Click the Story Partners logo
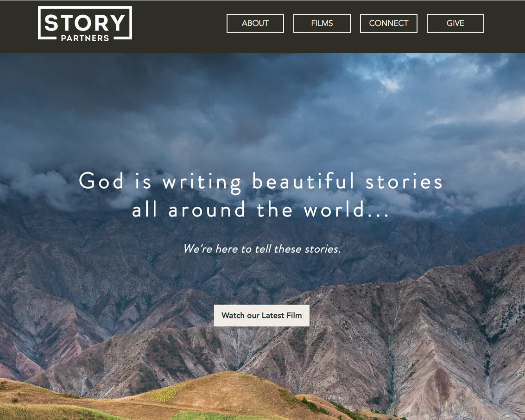525x420 pixels. pyautogui.click(x=85, y=24)
